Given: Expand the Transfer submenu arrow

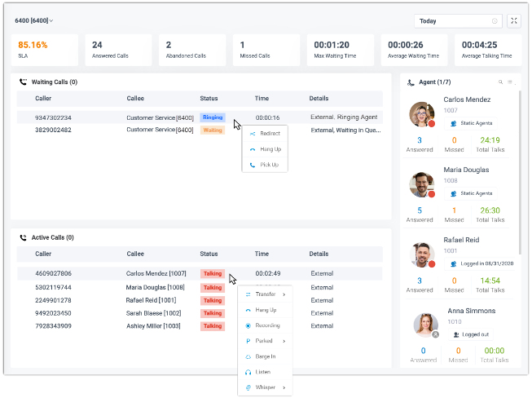Looking at the screenshot, I should tap(284, 294).
